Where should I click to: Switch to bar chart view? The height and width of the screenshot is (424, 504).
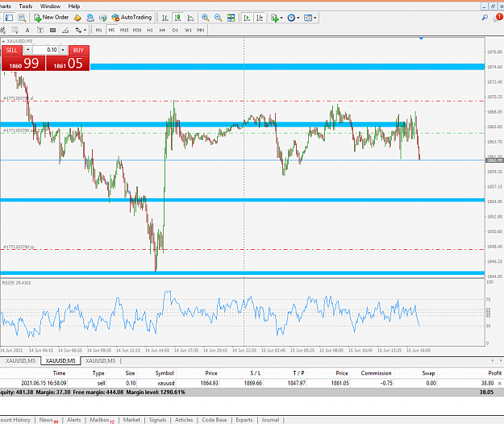(x=165, y=18)
